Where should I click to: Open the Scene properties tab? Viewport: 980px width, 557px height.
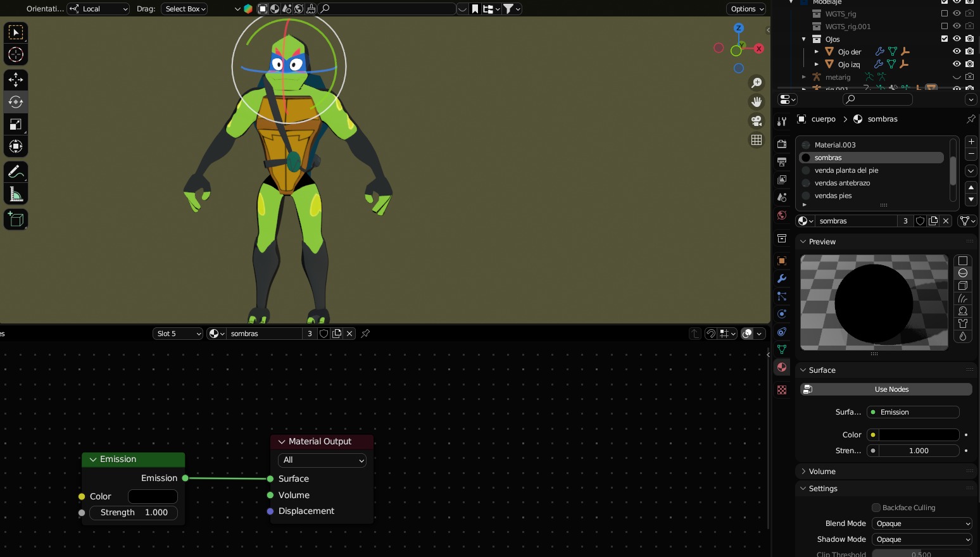pos(782,197)
